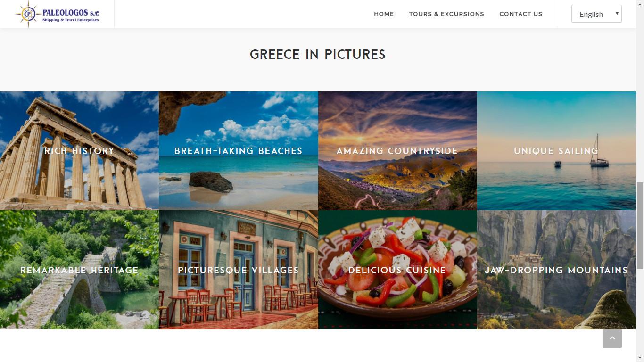The image size is (644, 362).
Task: Select the Rich History Parthenon tile
Action: (79, 151)
